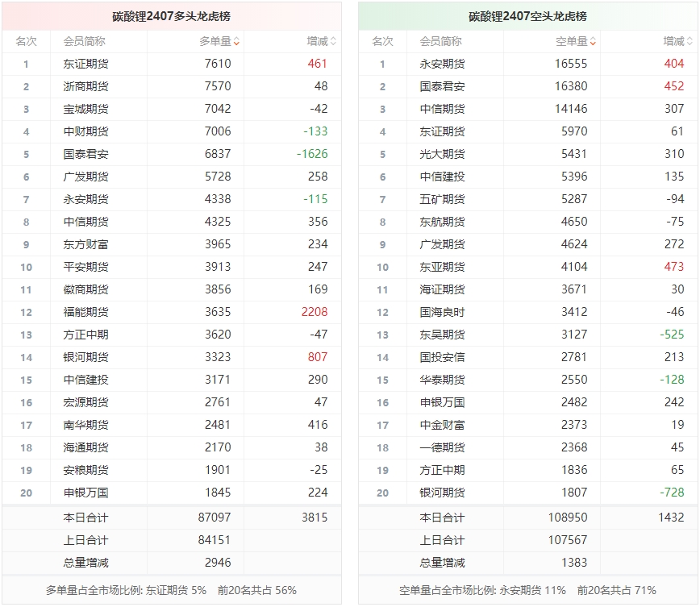Click the 16555 short volume value
This screenshot has width=700, height=607.
click(x=571, y=64)
